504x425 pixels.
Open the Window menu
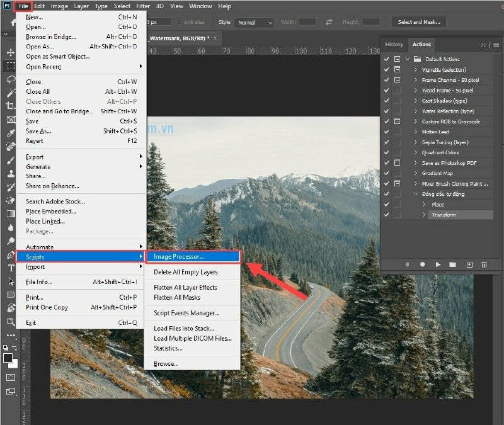click(x=200, y=6)
